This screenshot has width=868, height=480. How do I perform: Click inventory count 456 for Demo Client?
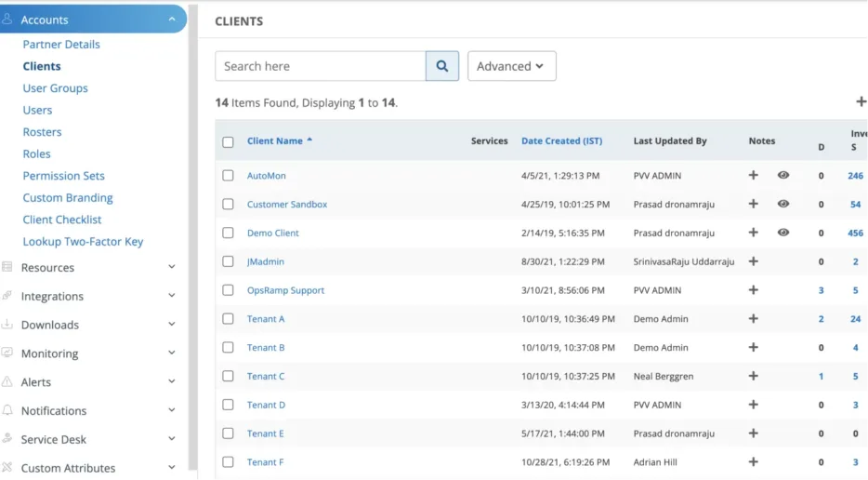click(x=855, y=233)
